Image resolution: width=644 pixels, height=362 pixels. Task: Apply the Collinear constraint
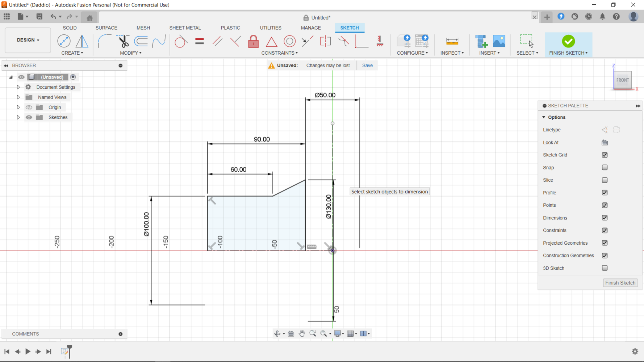308,41
